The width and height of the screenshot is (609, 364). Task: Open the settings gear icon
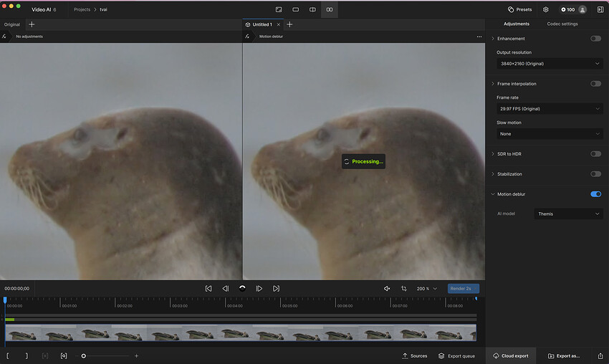point(546,9)
